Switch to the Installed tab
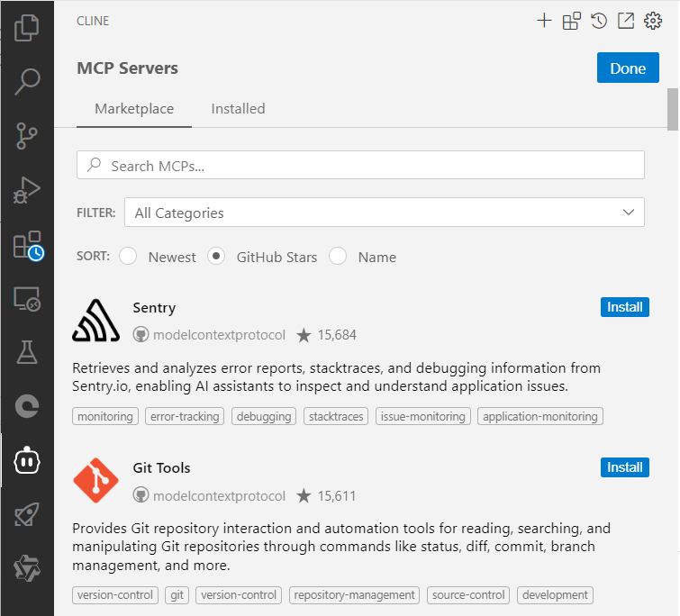Image resolution: width=680 pixels, height=616 pixels. (238, 109)
